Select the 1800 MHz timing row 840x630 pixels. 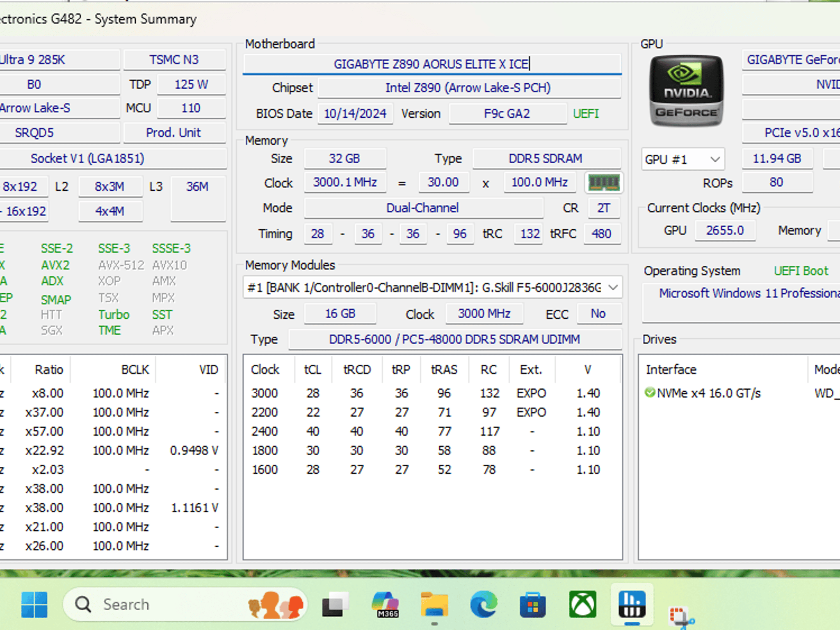coord(432,450)
